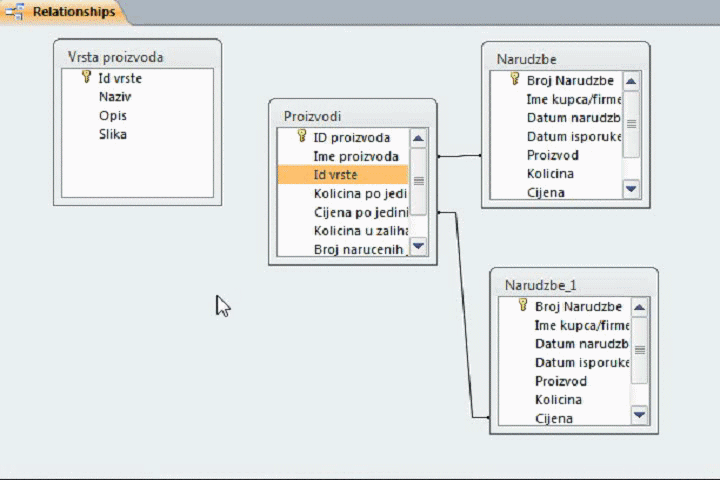This screenshot has height=480, width=720.
Task: Select Proizvod field in Narudzbe table
Action: pyautogui.click(x=552, y=155)
